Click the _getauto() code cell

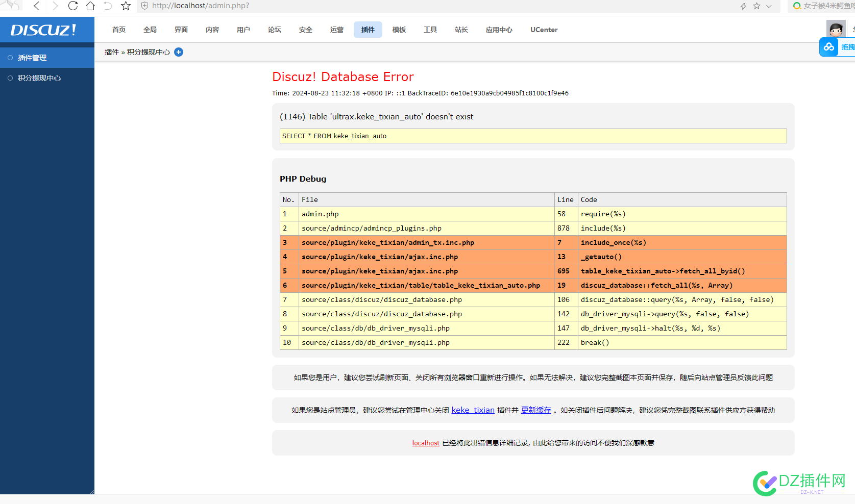[x=682, y=257]
